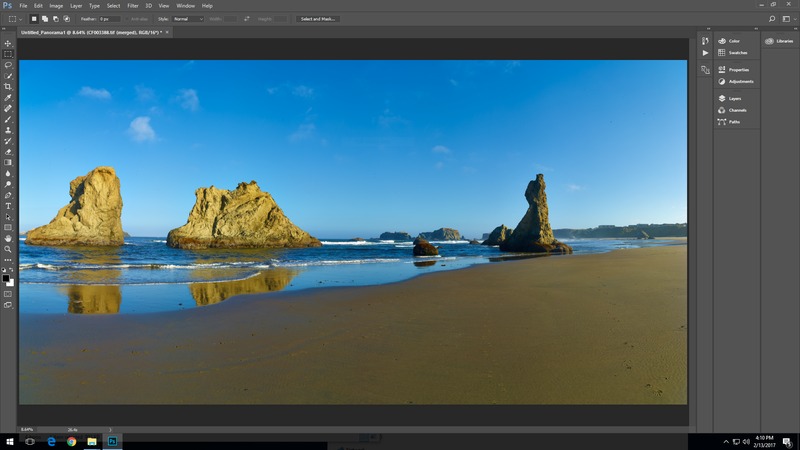Enable Add to selection mode

tap(46, 18)
